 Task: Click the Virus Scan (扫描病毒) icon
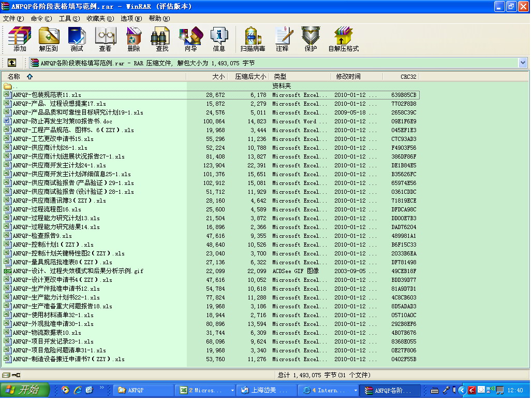[x=253, y=39]
